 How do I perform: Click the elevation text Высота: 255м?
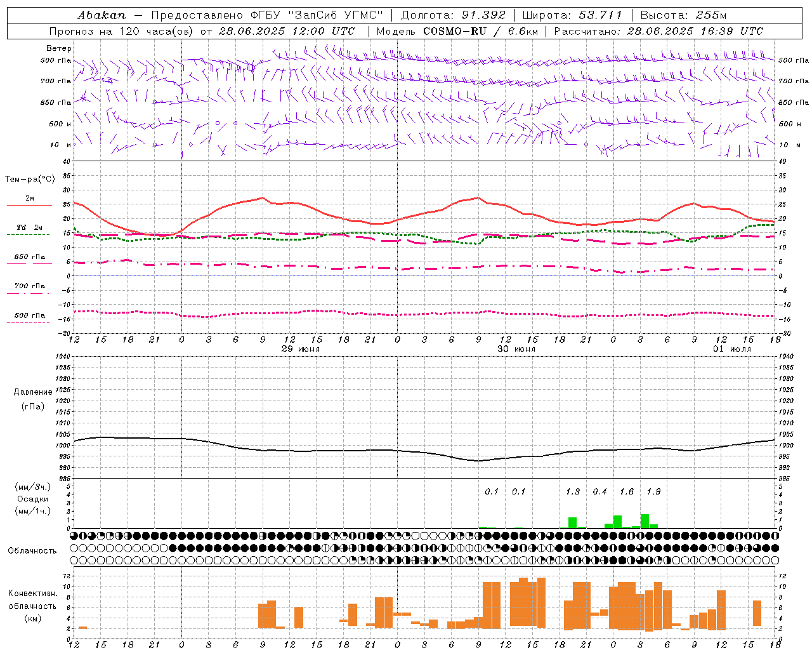[x=683, y=15]
